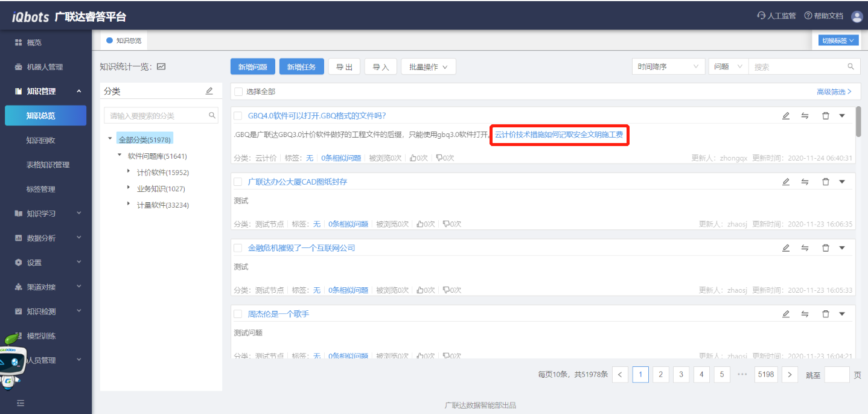The height and width of the screenshot is (414, 868).
Task: Open the 批量操作 dropdown
Action: pos(428,67)
